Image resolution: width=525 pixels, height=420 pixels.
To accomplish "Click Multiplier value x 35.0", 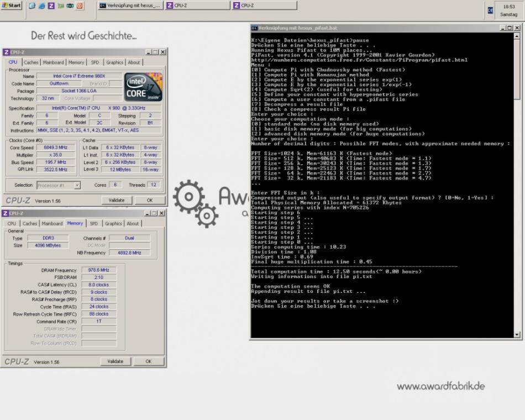I will click(x=56, y=155).
